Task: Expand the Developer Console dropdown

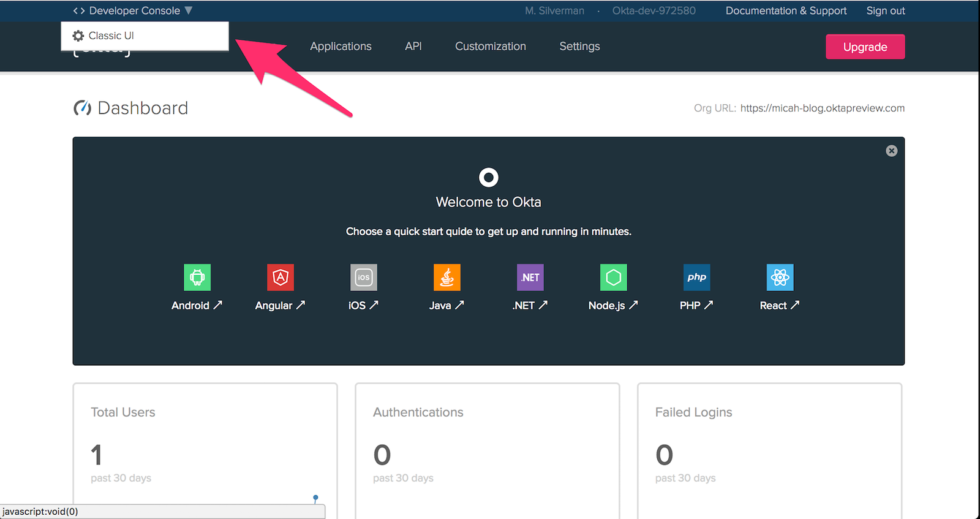Action: click(133, 10)
